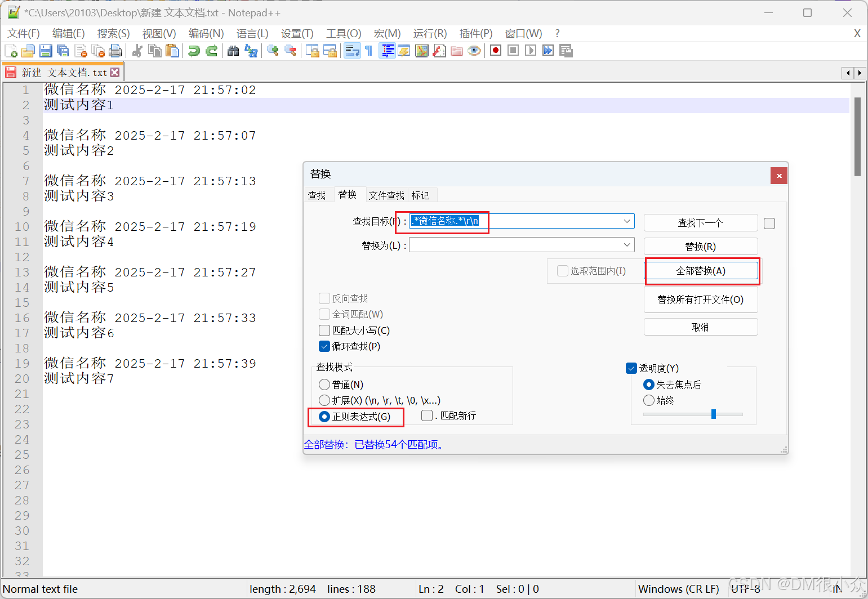868x599 pixels.
Task: Click the Save All toolbar icon
Action: point(63,51)
